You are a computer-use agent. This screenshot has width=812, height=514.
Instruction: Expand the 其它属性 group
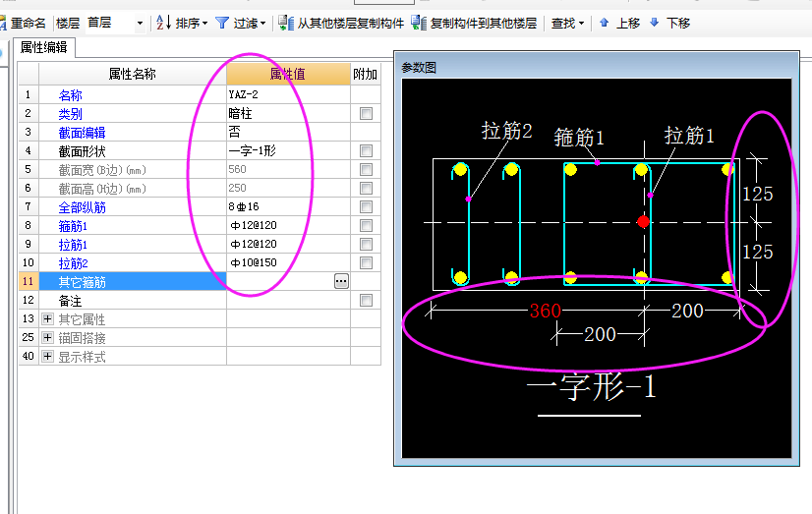coord(47,318)
